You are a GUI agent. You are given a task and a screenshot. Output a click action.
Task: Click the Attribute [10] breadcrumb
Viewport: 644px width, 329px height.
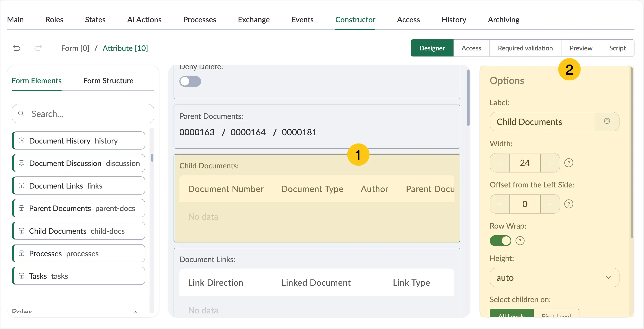point(125,48)
